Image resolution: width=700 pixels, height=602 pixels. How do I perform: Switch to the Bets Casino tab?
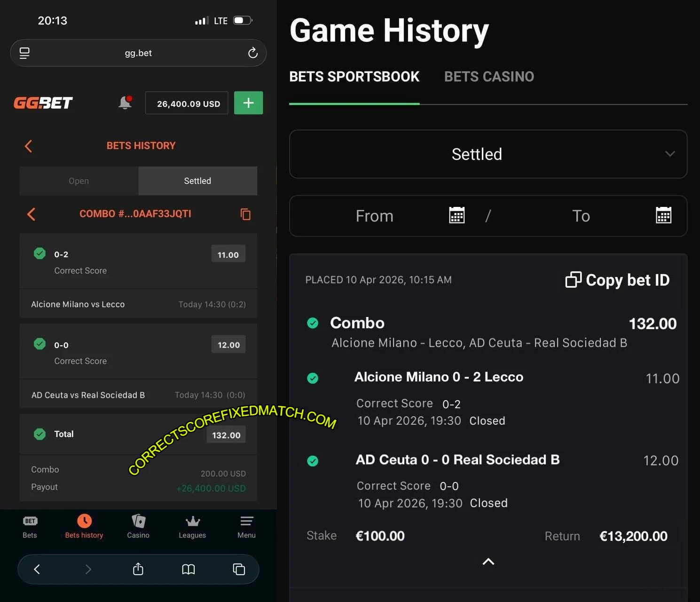point(489,77)
